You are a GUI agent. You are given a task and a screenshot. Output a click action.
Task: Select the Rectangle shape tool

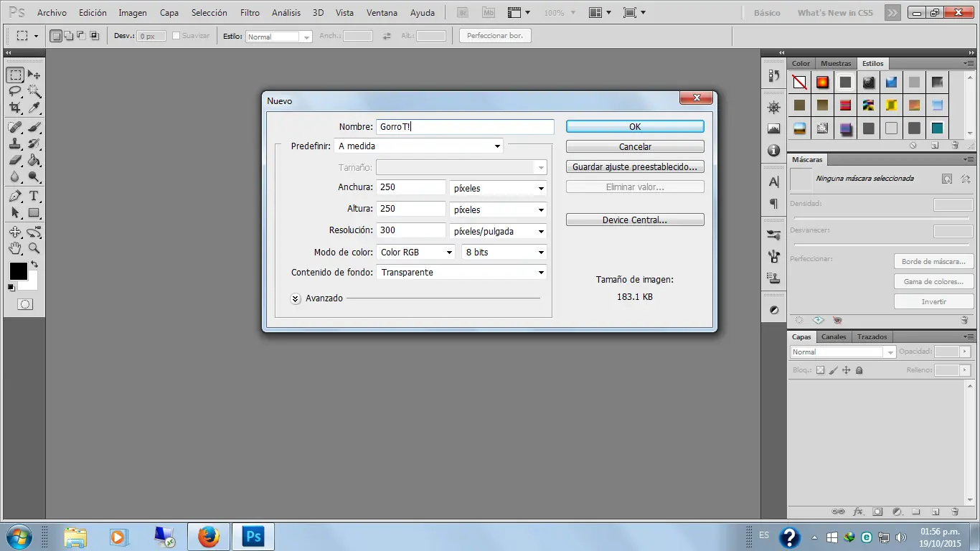(34, 212)
